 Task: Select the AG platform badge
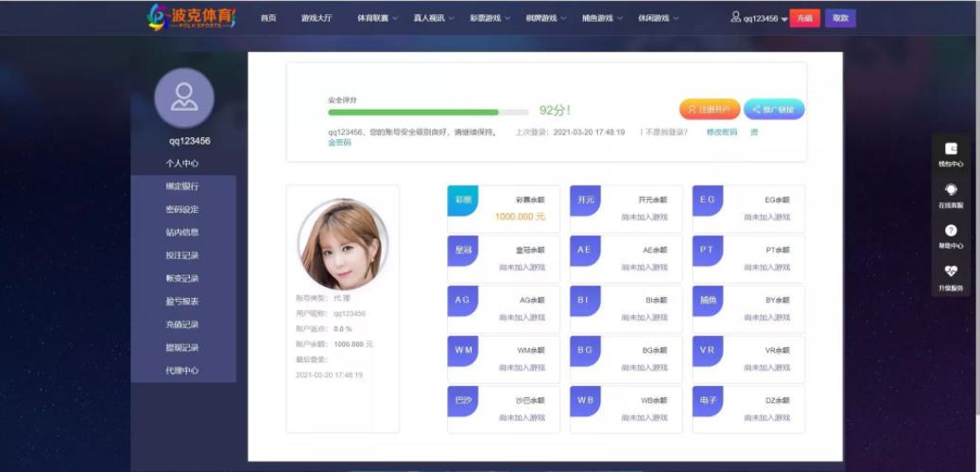[x=463, y=300]
